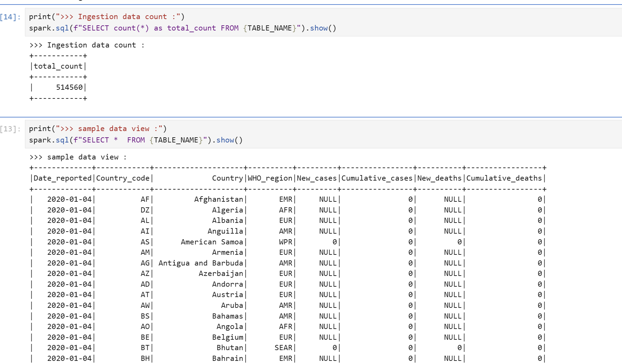Viewport: 622px width, 364px height.
Task: Click the total_count SQL query code line
Action: tap(182, 28)
